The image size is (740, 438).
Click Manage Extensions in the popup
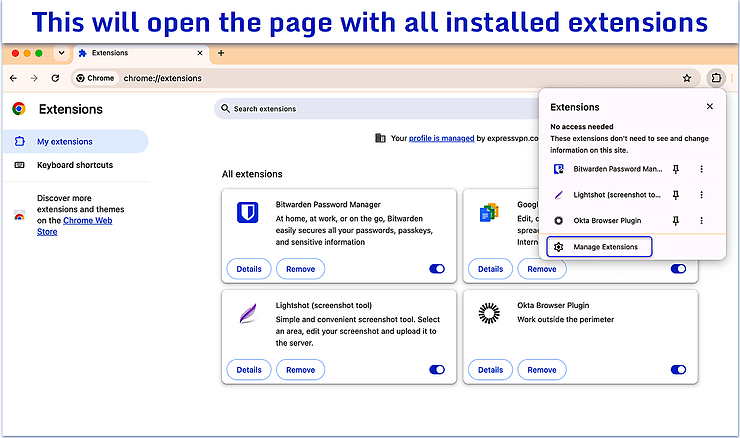click(599, 247)
